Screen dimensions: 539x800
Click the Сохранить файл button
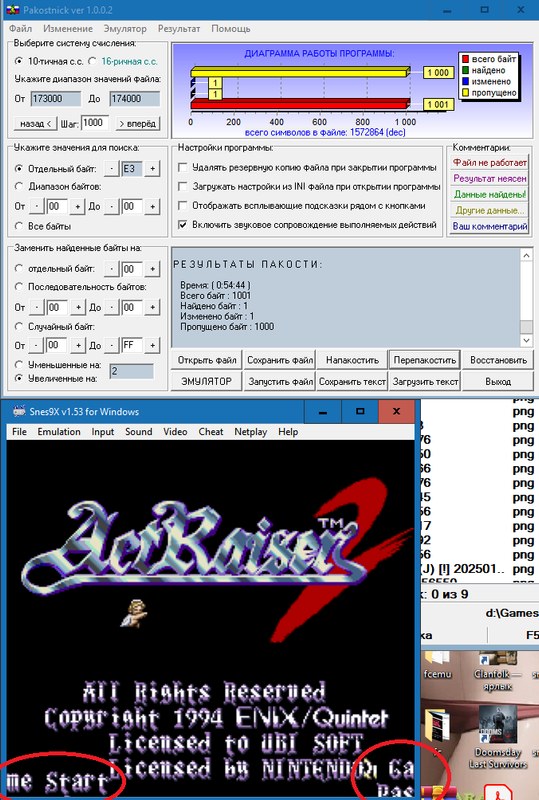point(280,360)
